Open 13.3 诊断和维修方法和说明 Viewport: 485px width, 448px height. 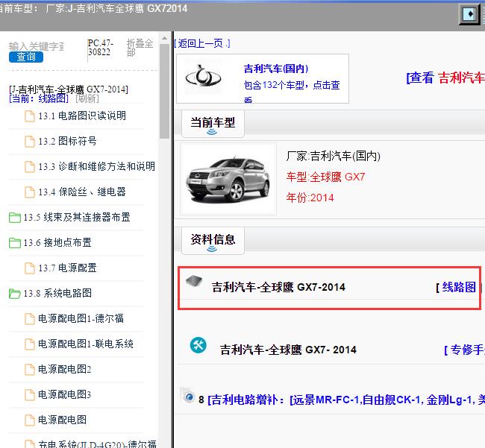click(x=96, y=166)
